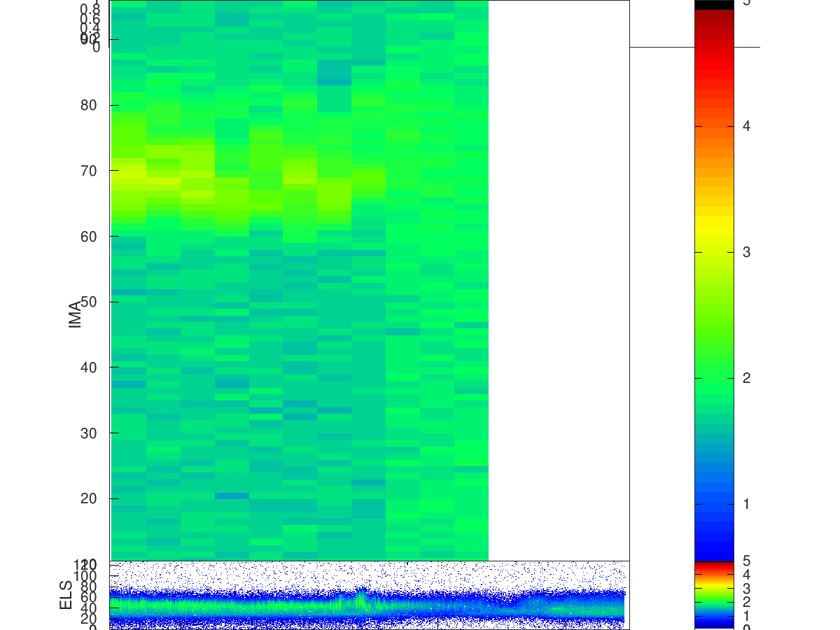The width and height of the screenshot is (840, 630).
Task: Select tick label 60 on IMA axis
Action: [x=89, y=237]
